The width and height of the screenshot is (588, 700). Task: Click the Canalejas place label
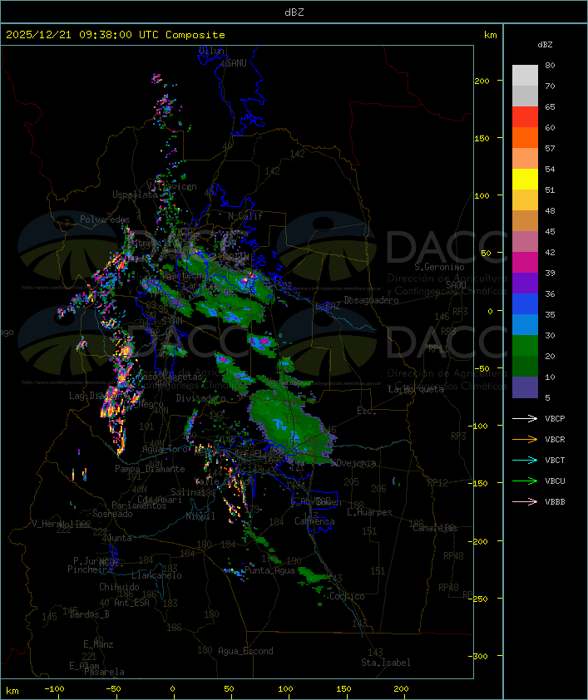[x=435, y=528]
